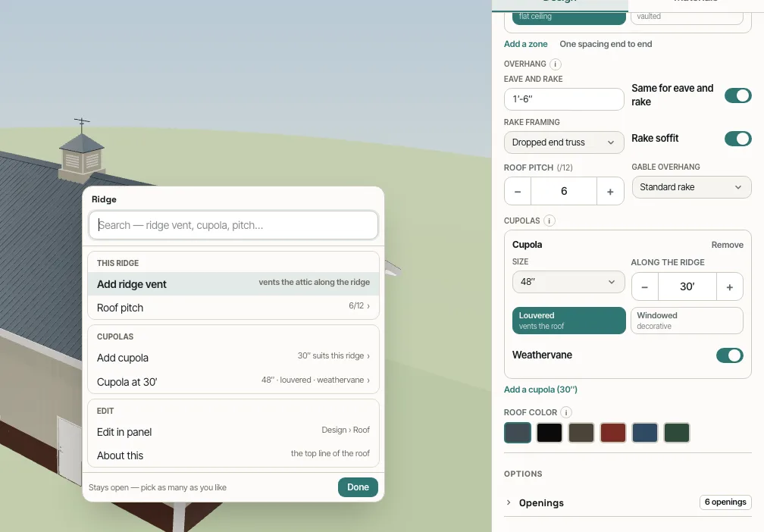Choose Add ridge vent in the Ridge menu
Screen dimensions: 764x532
pos(233,284)
